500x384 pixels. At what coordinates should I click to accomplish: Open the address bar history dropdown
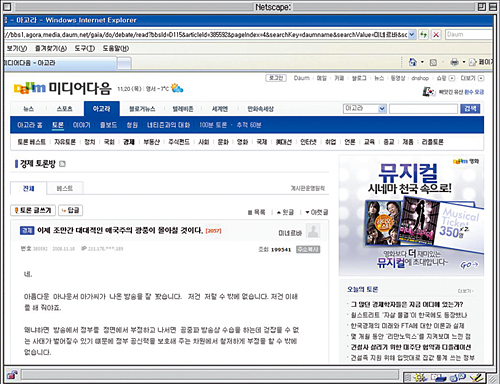click(412, 34)
